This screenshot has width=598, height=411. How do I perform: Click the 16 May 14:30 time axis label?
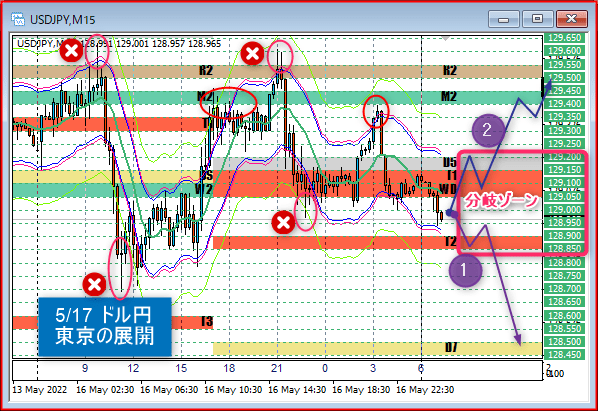click(x=297, y=390)
